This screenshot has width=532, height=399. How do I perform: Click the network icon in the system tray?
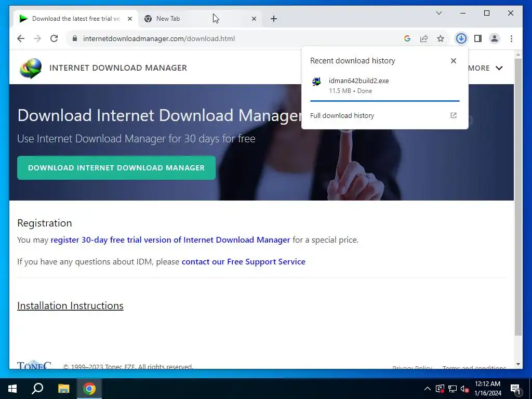(453, 389)
